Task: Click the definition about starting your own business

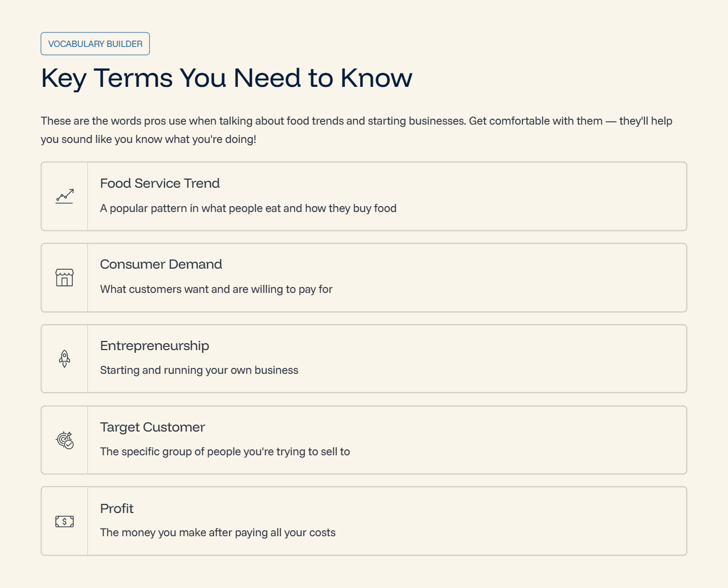Action: click(x=199, y=370)
